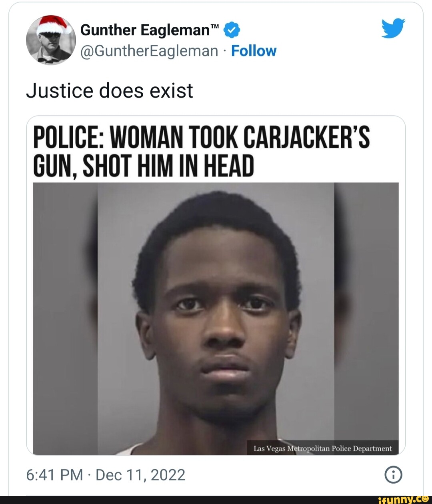
Task: Open the mugshot photo in the tweet
Action: coord(216,319)
